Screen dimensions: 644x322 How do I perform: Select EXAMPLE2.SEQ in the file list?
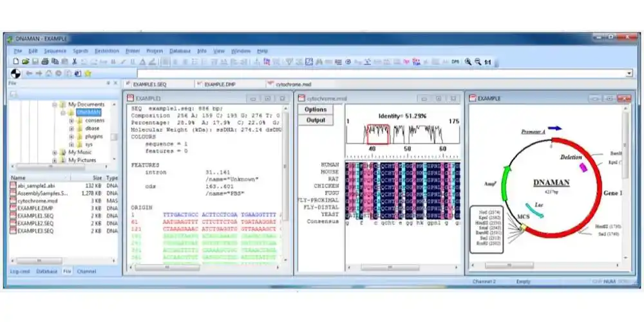[35, 223]
